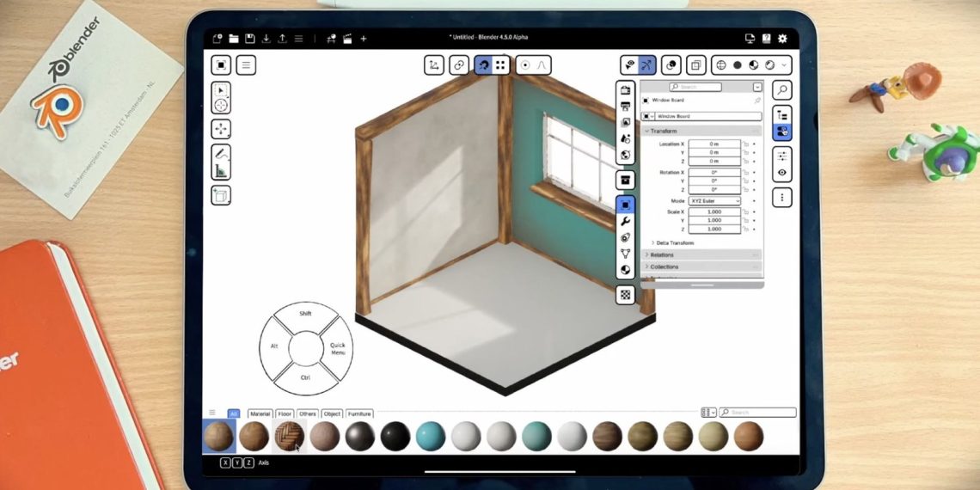The width and height of the screenshot is (980, 490).
Task: Select the Move tool in left toolbar
Action: (x=221, y=129)
